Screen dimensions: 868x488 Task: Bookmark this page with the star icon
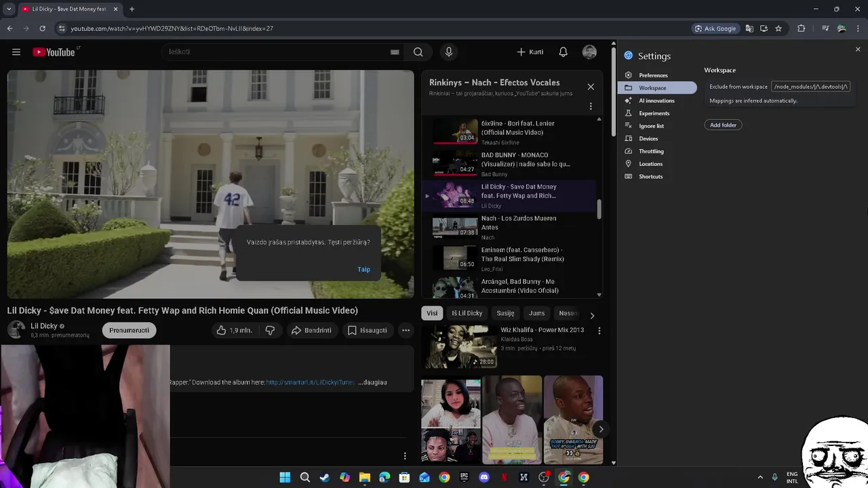[778, 28]
